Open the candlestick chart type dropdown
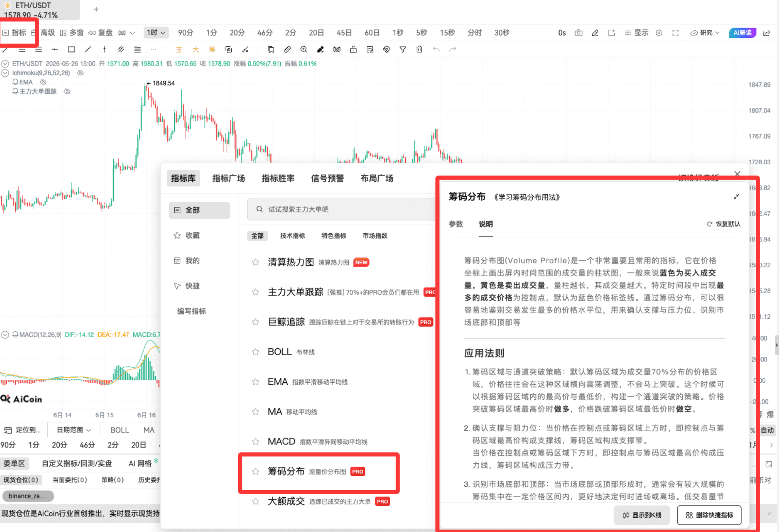 coord(127,33)
